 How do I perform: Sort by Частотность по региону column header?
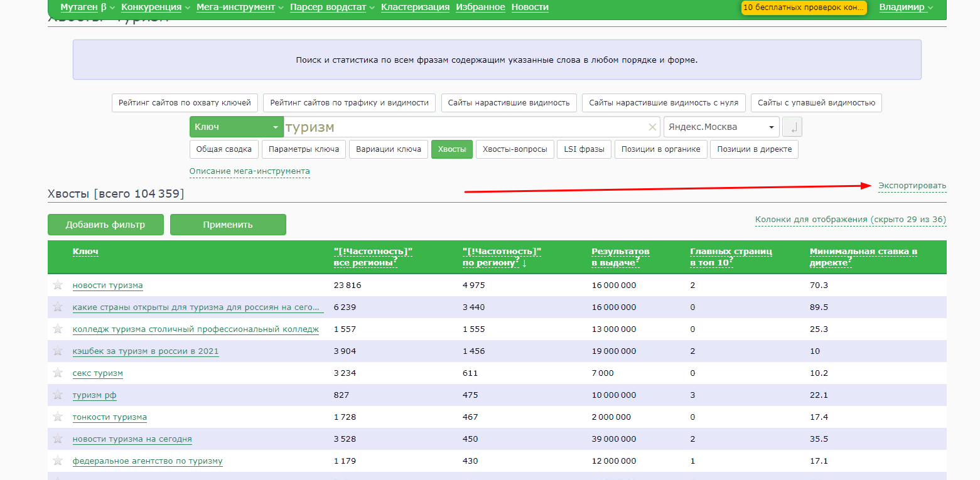[x=502, y=257]
